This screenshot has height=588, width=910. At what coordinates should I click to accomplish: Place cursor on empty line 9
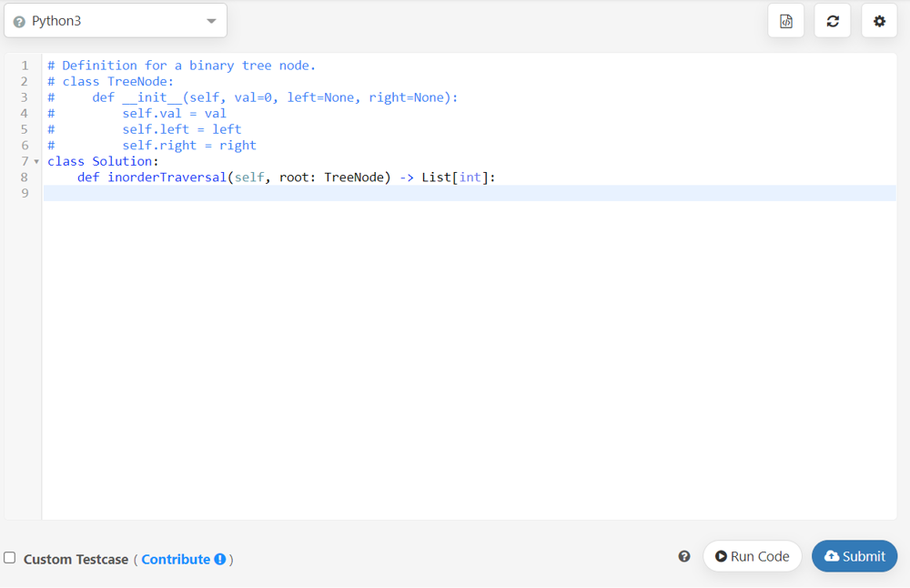click(469, 193)
